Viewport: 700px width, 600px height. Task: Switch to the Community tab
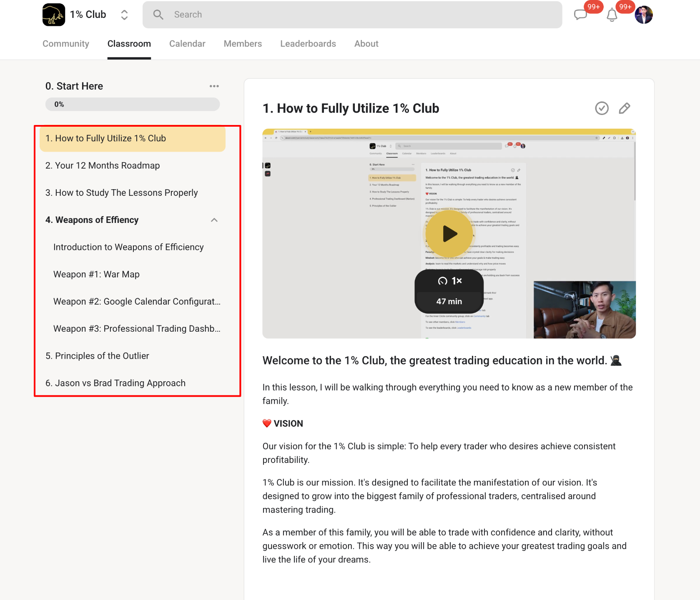point(66,44)
